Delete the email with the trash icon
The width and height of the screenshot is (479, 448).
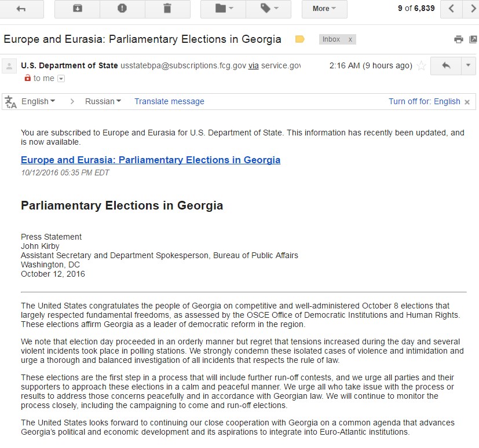click(x=167, y=9)
